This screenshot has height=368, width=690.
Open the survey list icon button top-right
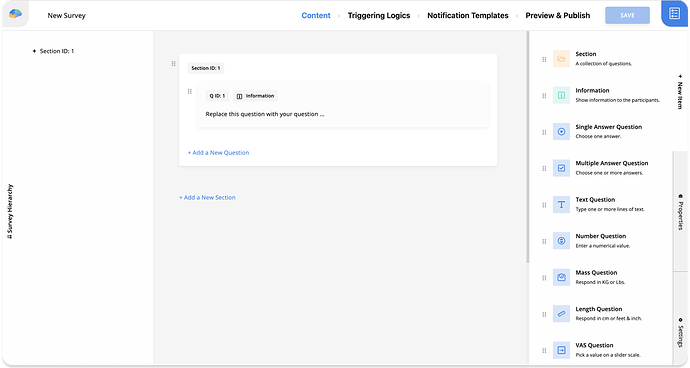click(675, 14)
